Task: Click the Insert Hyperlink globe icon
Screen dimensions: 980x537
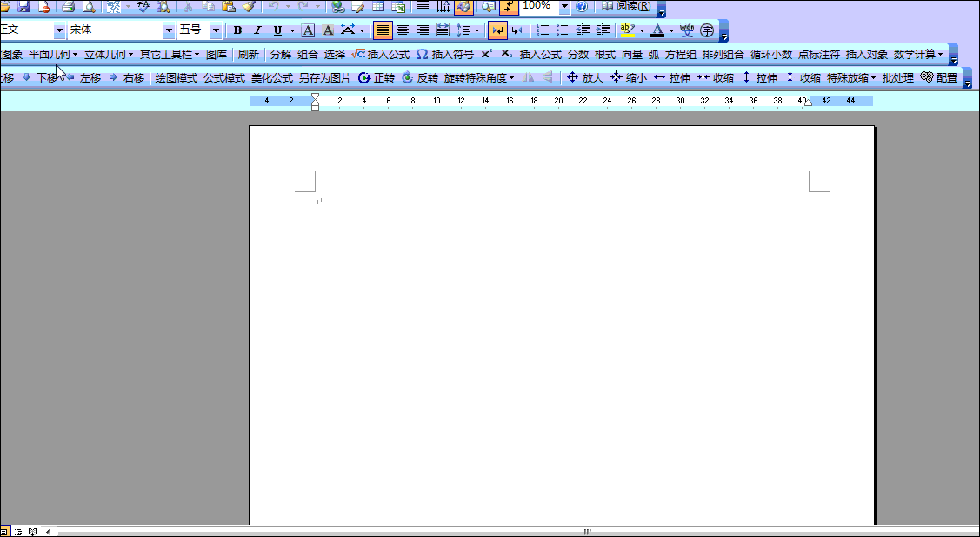Action: (x=338, y=6)
